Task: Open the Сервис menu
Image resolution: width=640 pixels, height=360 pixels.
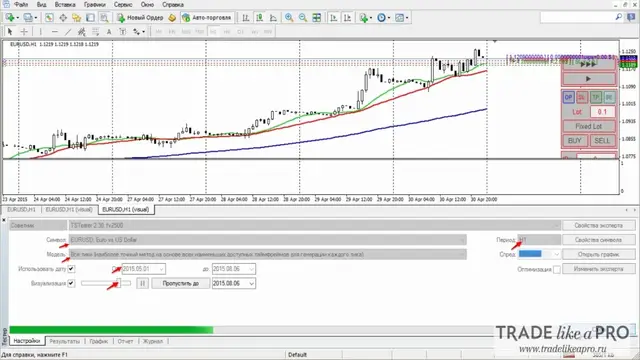Action: (x=122, y=4)
